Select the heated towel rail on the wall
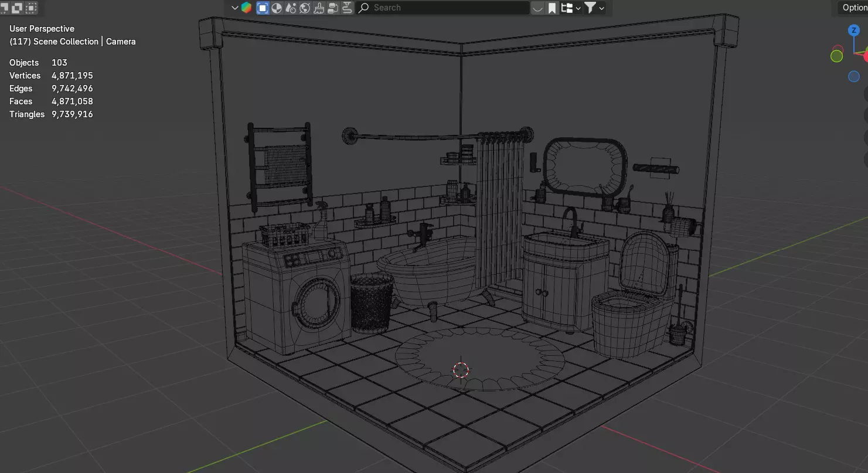868x473 pixels. 279,166
